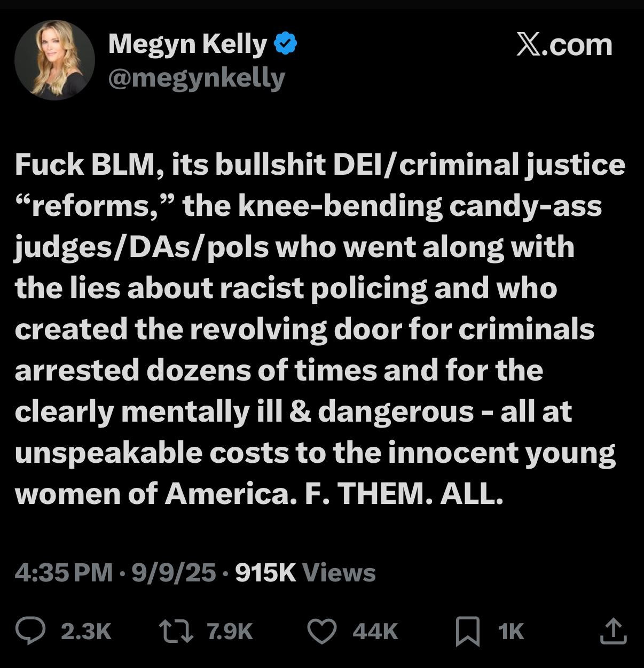Click the blue verified checkmark badge
This screenshot has width=644, height=668.
click(285, 44)
